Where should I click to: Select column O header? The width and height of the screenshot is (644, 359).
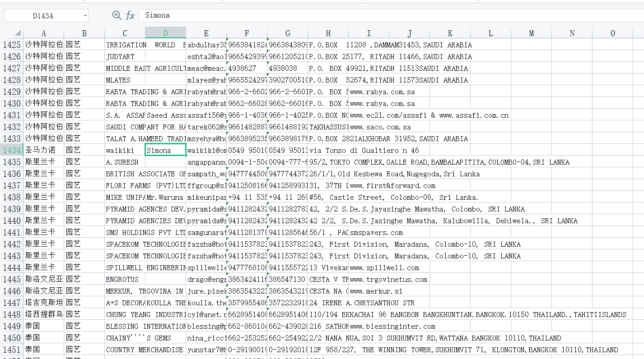click(x=613, y=33)
